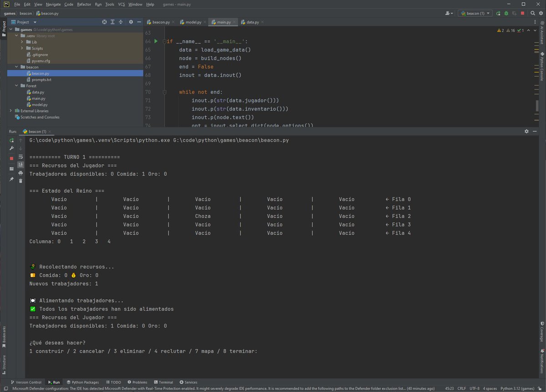Viewport: 546px width, 392px height.
Task: Open the Refactor menu
Action: [x=84, y=4]
